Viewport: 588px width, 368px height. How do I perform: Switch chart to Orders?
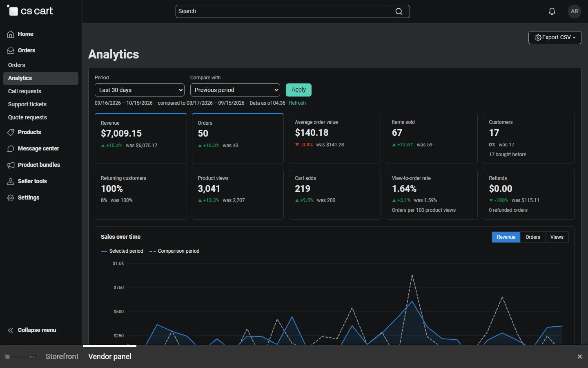(533, 237)
